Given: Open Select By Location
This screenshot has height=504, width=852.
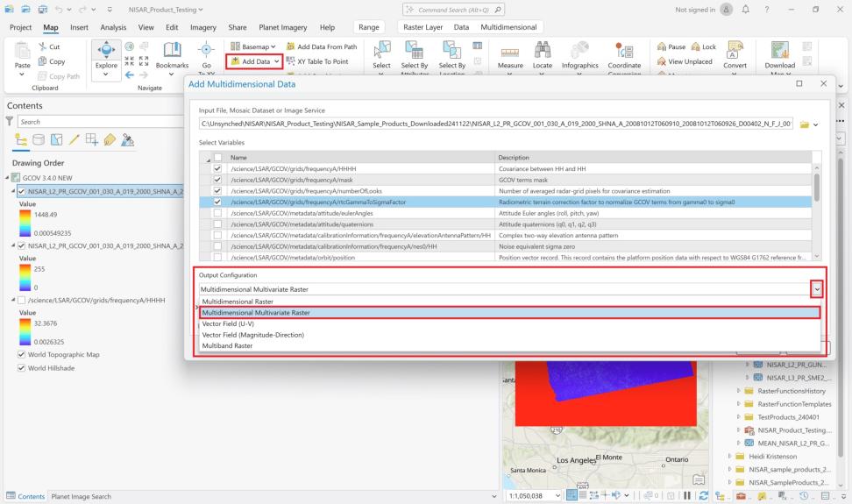Looking at the screenshot, I should [452, 56].
